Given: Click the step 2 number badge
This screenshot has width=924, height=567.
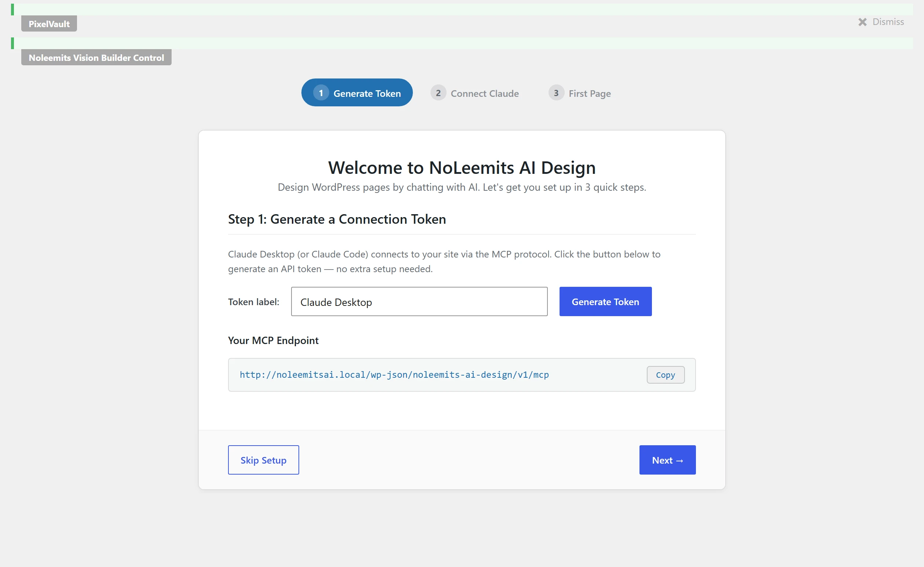Looking at the screenshot, I should pyautogui.click(x=438, y=93).
